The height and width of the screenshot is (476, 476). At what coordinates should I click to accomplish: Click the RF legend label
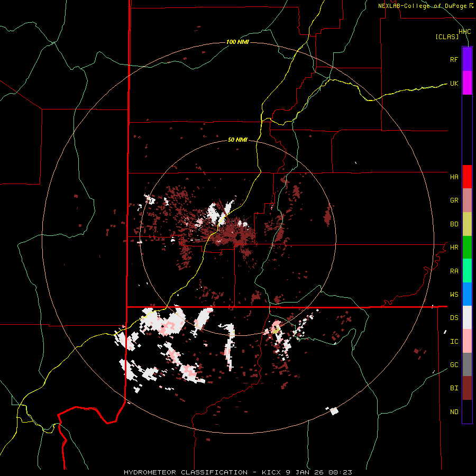coord(454,59)
